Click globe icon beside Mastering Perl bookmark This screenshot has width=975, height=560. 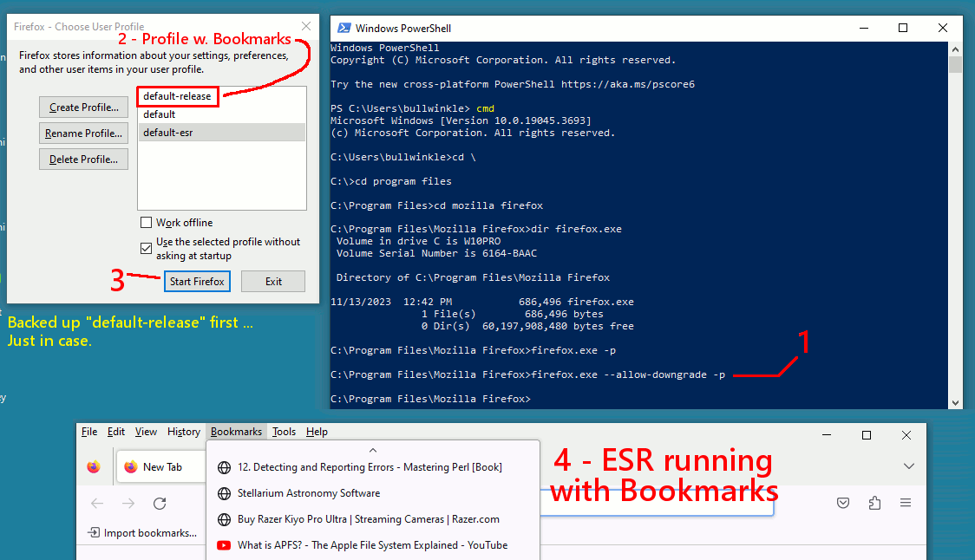click(224, 467)
